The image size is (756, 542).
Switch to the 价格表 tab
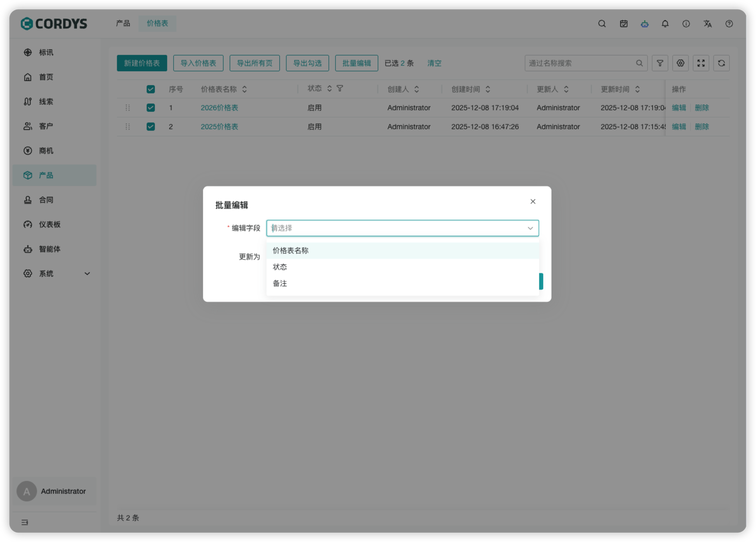[x=157, y=24]
